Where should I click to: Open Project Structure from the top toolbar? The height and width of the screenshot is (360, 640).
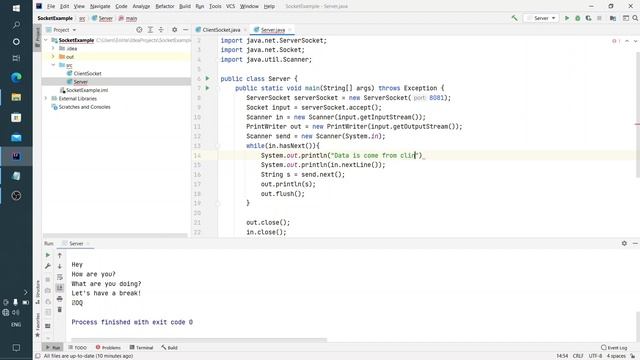[613, 18]
